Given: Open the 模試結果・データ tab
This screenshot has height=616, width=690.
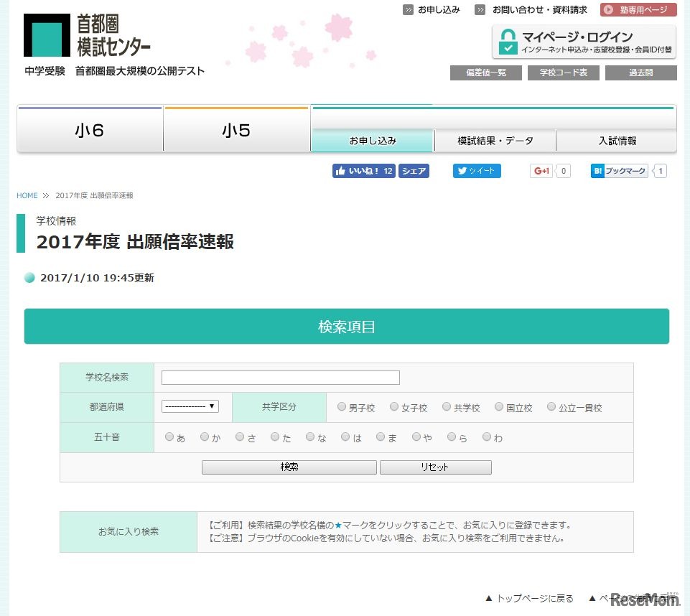Looking at the screenshot, I should (495, 141).
